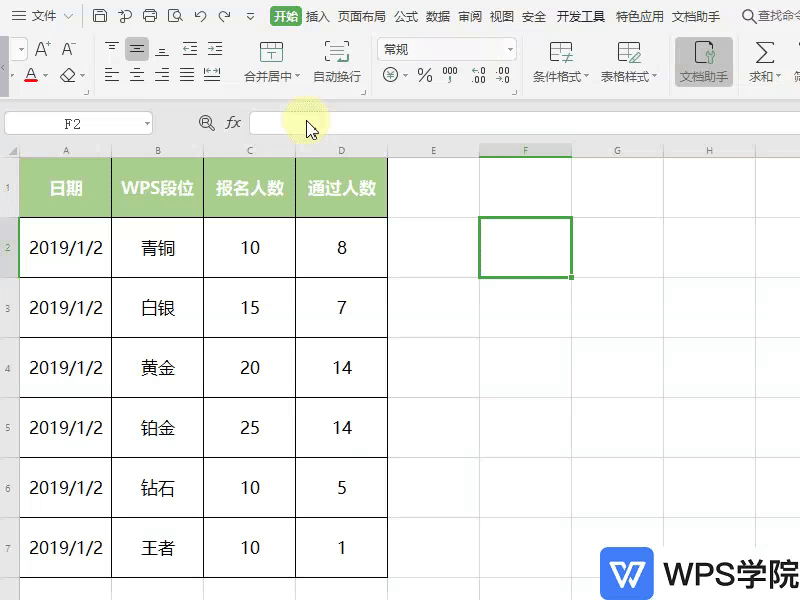Viewport: 800px width, 600px height.
Task: Open the 页面布局 tab
Action: pyautogui.click(x=361, y=16)
